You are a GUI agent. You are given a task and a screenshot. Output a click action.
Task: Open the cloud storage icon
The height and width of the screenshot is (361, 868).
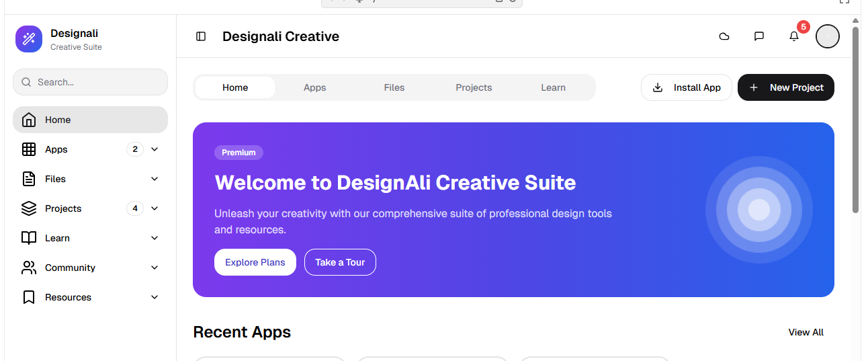click(x=724, y=36)
